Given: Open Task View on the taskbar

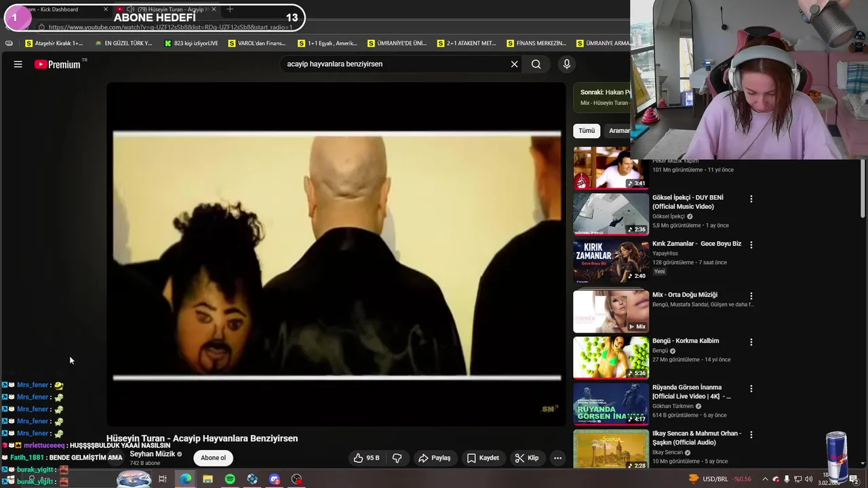Looking at the screenshot, I should 163,479.
